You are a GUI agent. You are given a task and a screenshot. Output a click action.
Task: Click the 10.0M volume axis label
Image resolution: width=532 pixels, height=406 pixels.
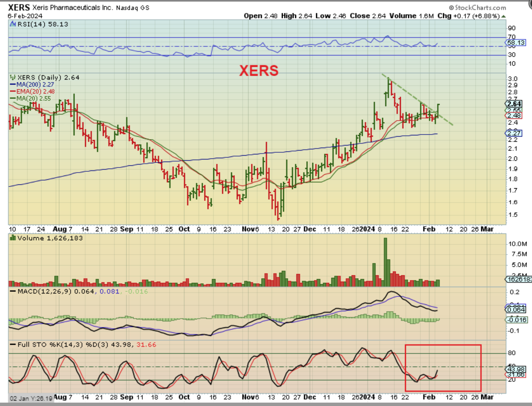518,244
